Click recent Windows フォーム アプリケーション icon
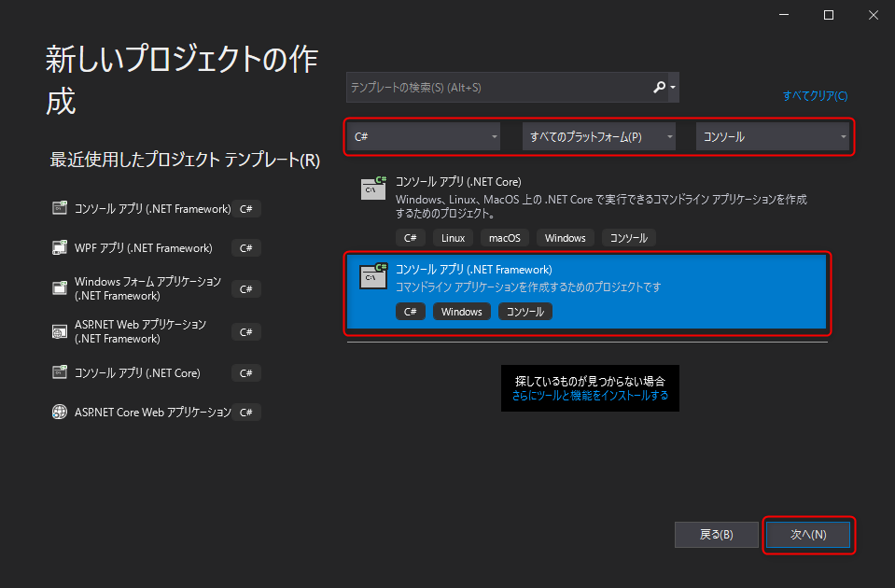Screen dimensions: 895x588 pyautogui.click(x=60, y=287)
